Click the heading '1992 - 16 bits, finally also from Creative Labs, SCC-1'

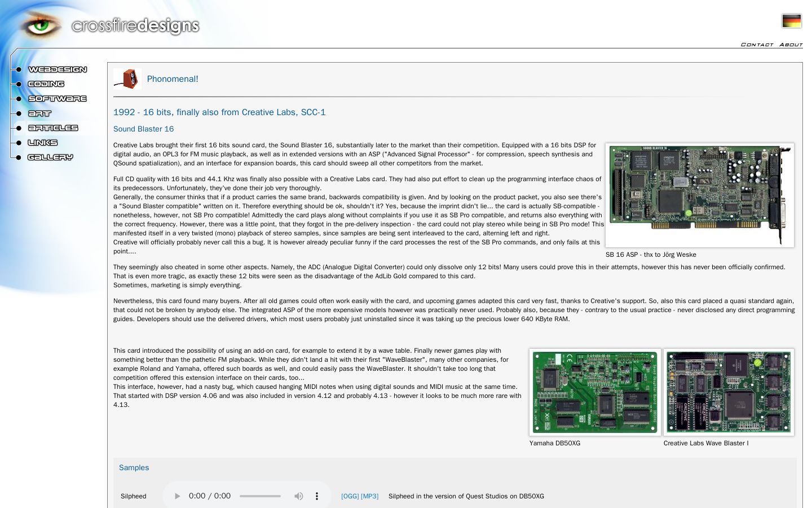pos(219,112)
